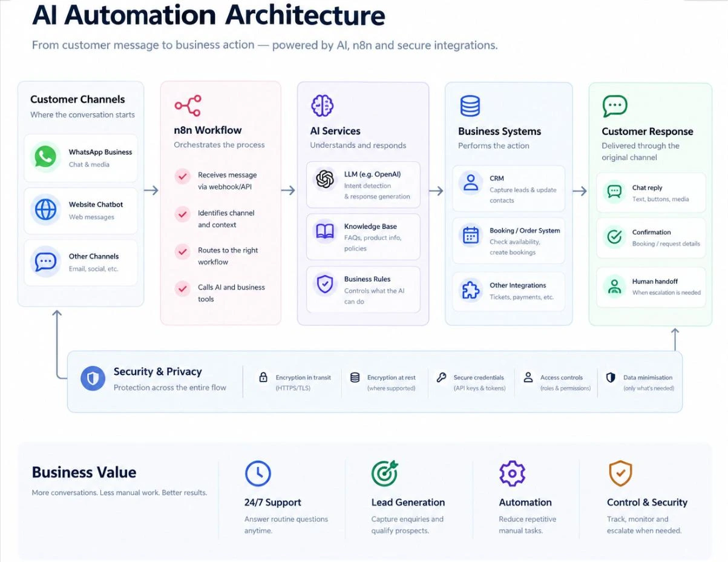Viewport: 728px width, 562px height.
Task: Click the Website Chatbot globe icon
Action: click(x=45, y=210)
